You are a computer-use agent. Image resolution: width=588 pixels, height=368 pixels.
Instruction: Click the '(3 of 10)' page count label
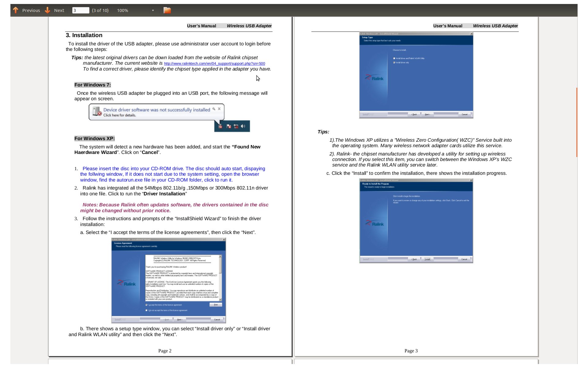[x=100, y=10]
